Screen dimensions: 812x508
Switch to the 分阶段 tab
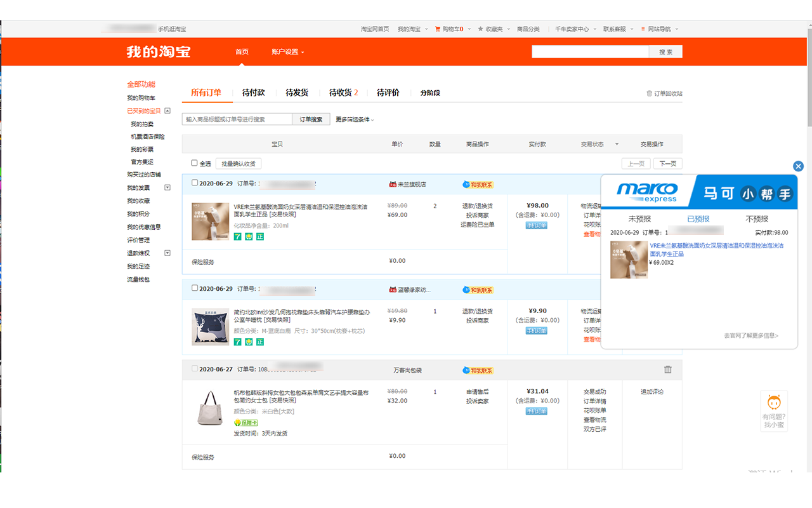coord(430,93)
